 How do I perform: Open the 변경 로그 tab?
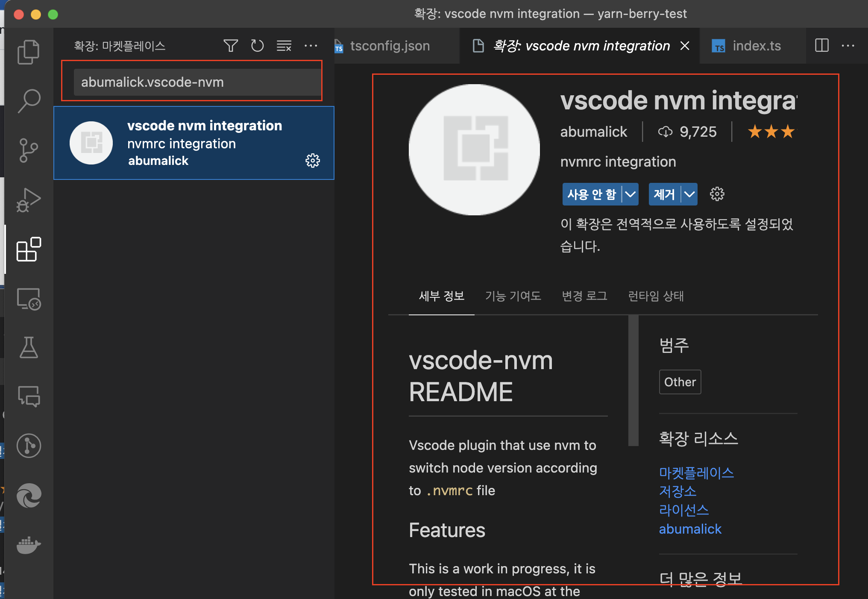584,296
